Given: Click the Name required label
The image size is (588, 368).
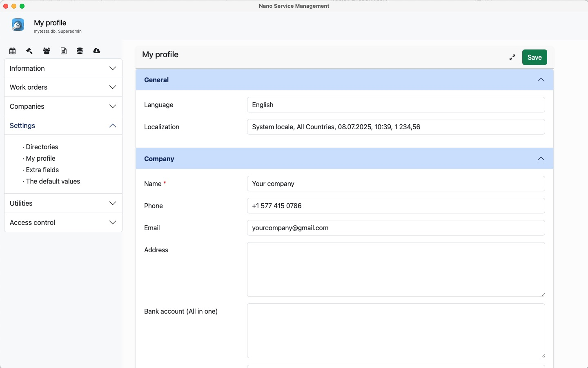Looking at the screenshot, I should coord(155,184).
